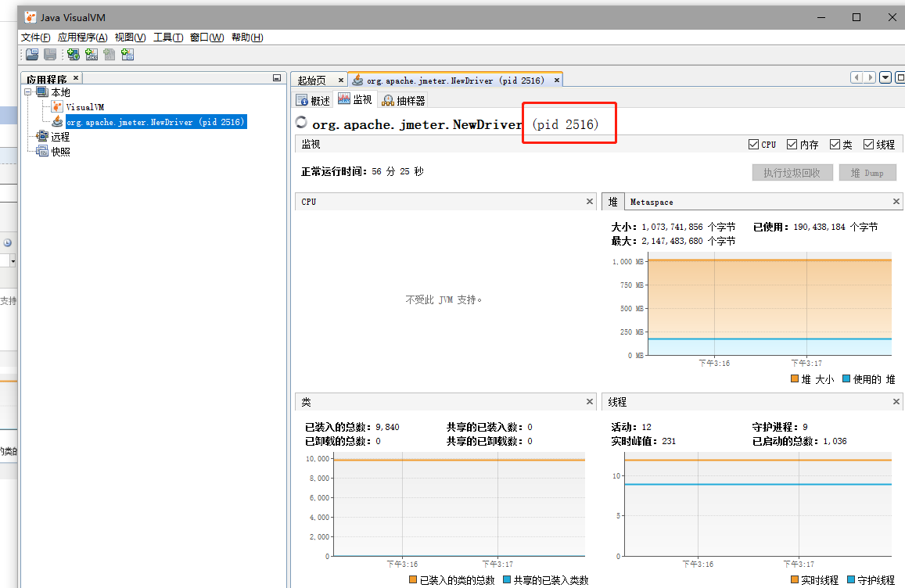Screen dimensions: 905x588
Task: Click the orange 堆 大小 legend swatch
Action: point(795,378)
